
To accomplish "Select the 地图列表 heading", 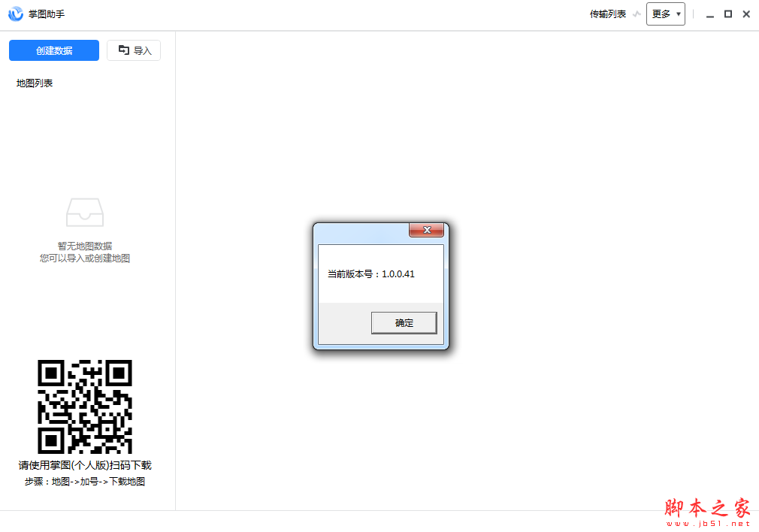I will click(35, 83).
